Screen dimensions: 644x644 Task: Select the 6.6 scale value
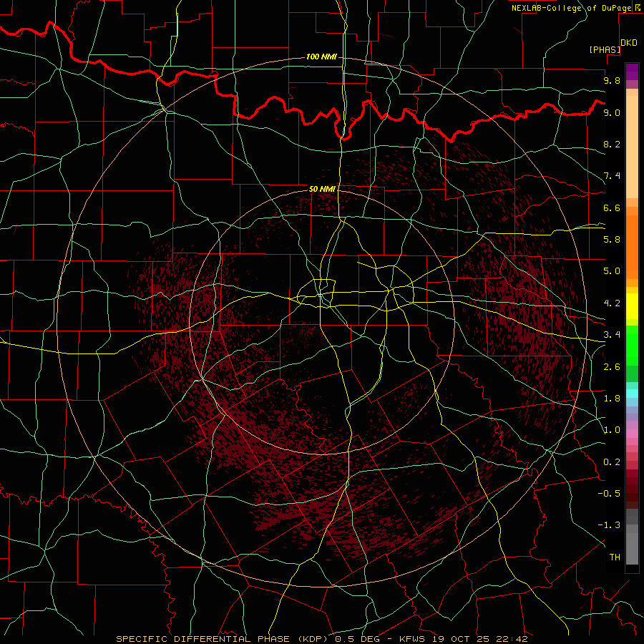612,208
